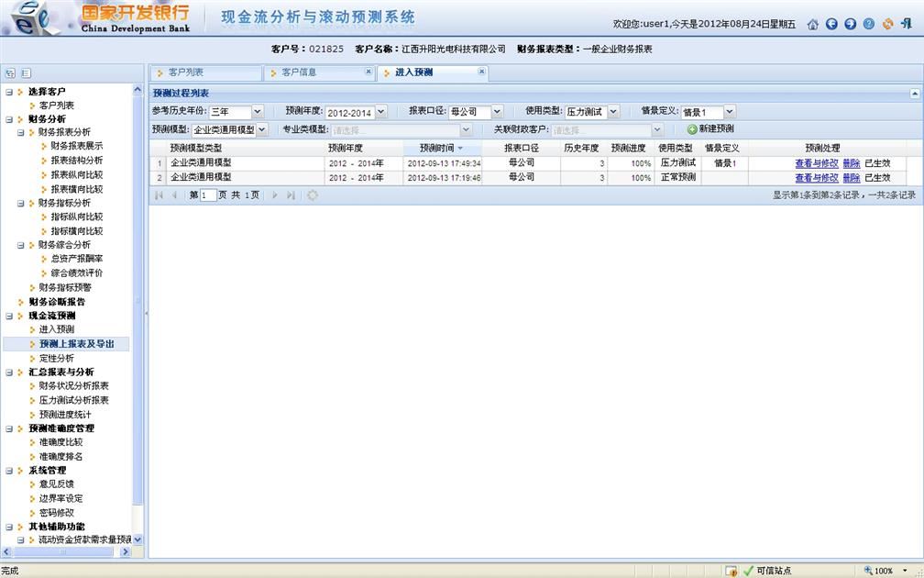Switch to the 客户列表 tab
Screen dimensions: 924x578
tap(205, 72)
